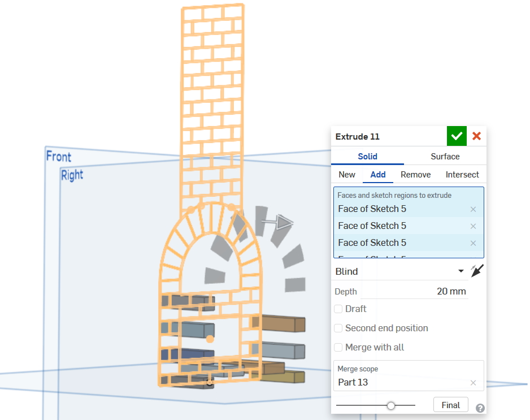Screen dimensions: 530x420
Task: Remove Part 13 from the merge scope
Action: tap(473, 383)
